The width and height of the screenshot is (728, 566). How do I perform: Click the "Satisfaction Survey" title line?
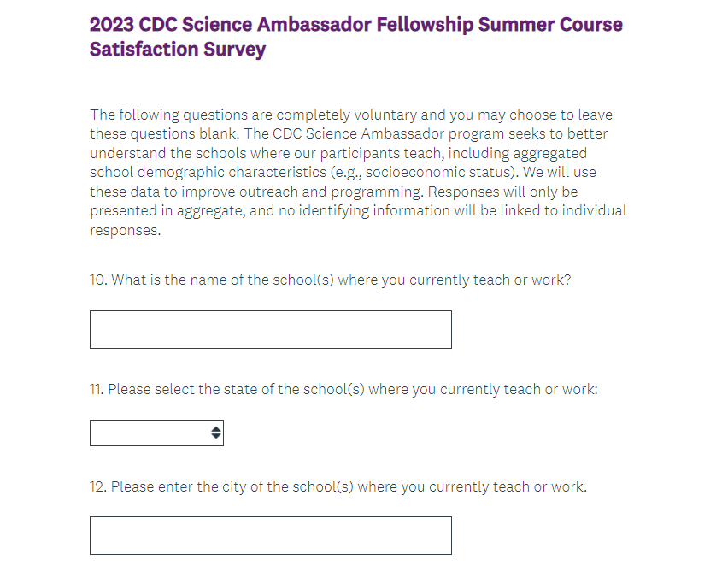point(178,50)
